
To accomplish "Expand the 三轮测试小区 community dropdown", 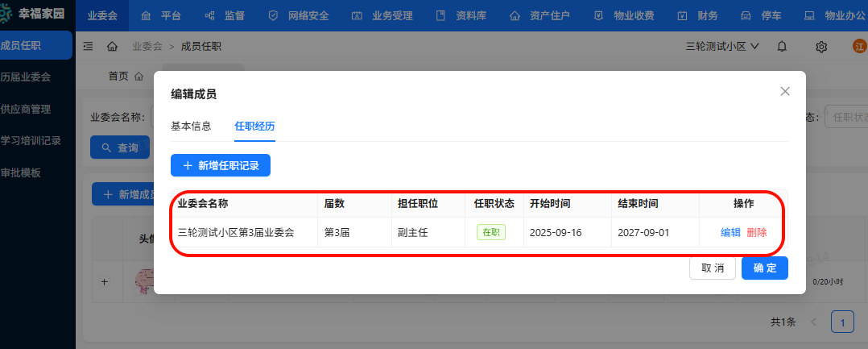I will (x=722, y=47).
